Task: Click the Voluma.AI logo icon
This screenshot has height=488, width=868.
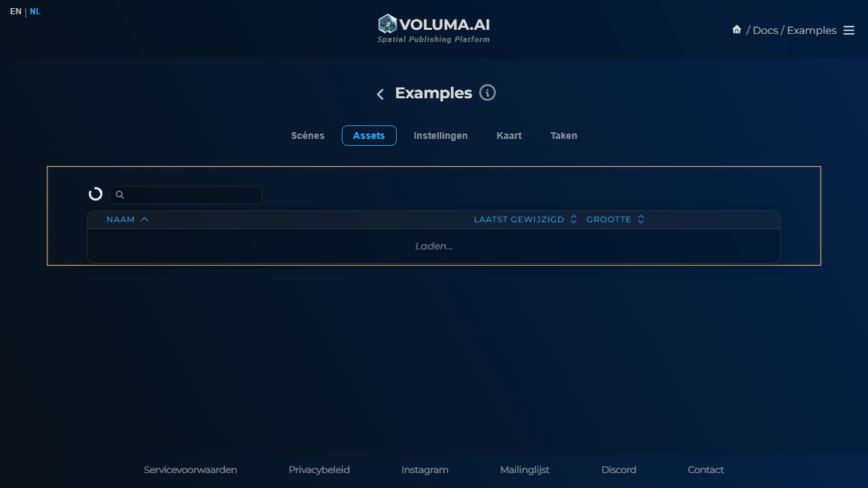Action: pos(387,24)
